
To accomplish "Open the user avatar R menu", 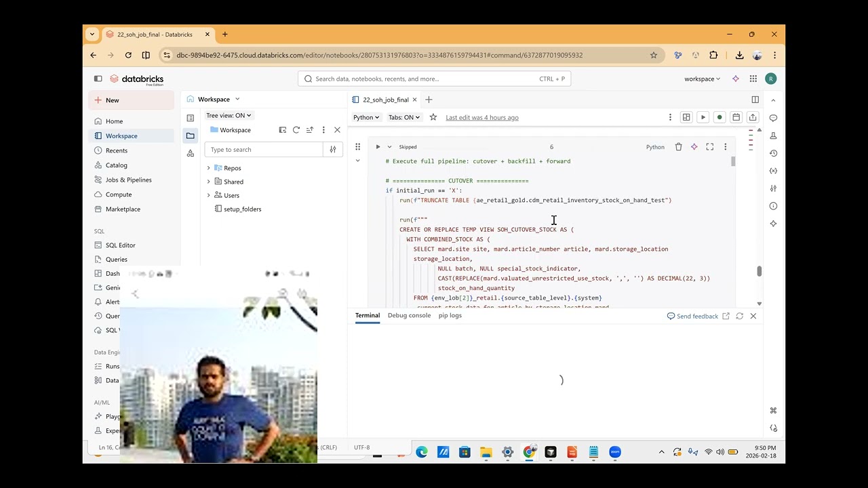I will (770, 79).
